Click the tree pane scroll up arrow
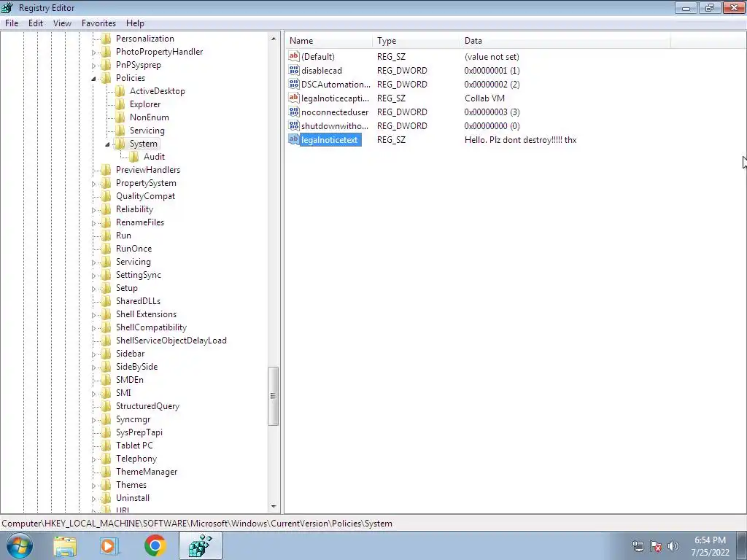747x560 pixels. tap(274, 39)
